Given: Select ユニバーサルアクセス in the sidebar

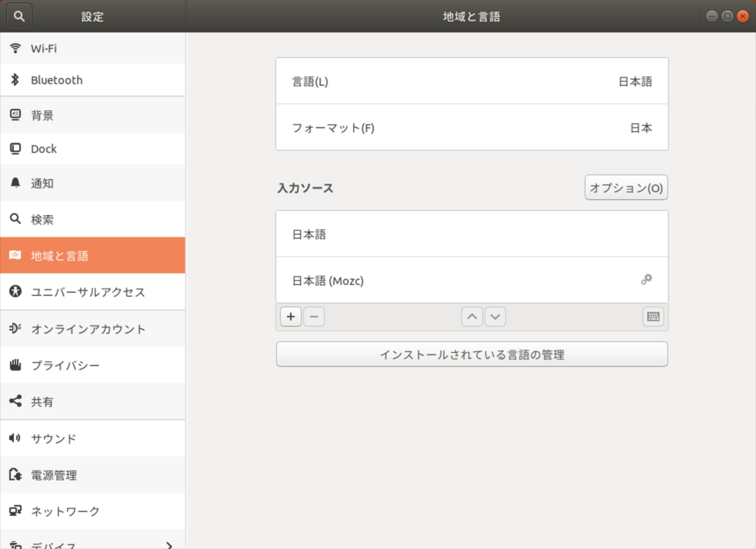Looking at the screenshot, I should pyautogui.click(x=88, y=292).
